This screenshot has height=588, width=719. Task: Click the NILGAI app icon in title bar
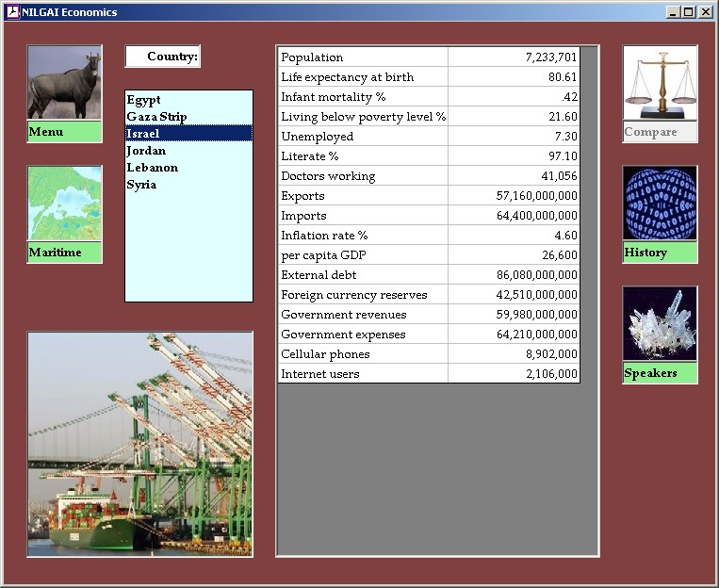(x=12, y=12)
